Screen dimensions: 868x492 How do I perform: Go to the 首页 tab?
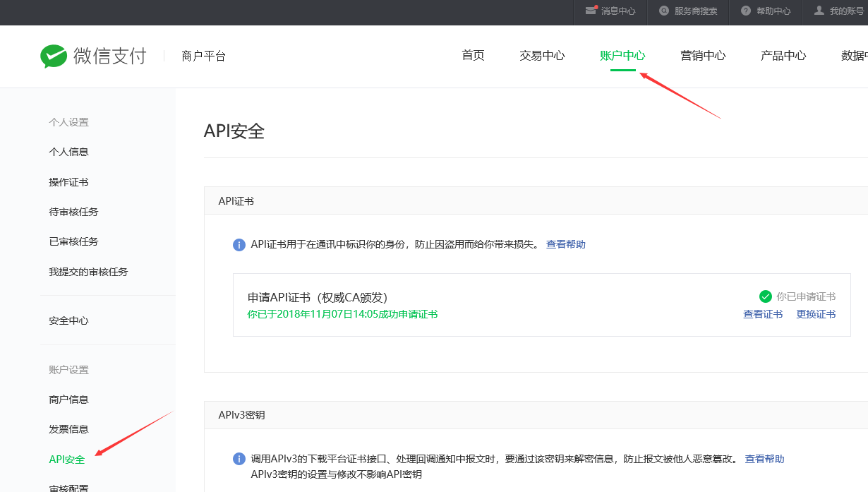(x=473, y=56)
